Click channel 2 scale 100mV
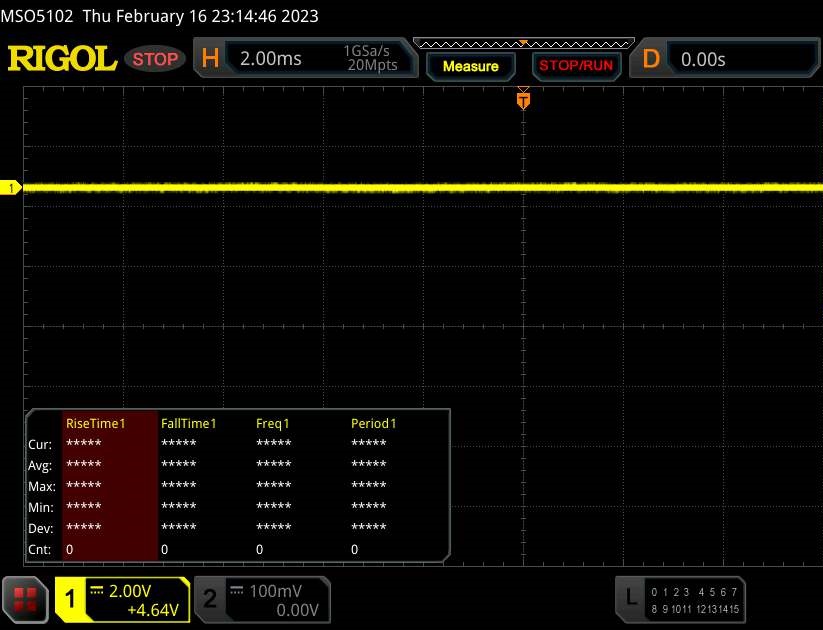The height and width of the screenshot is (630, 823). point(276,591)
